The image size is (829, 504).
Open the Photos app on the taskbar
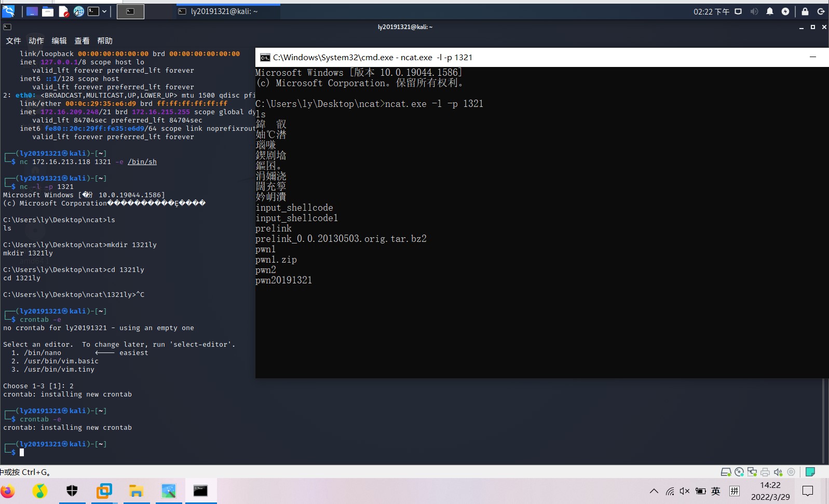click(x=169, y=491)
